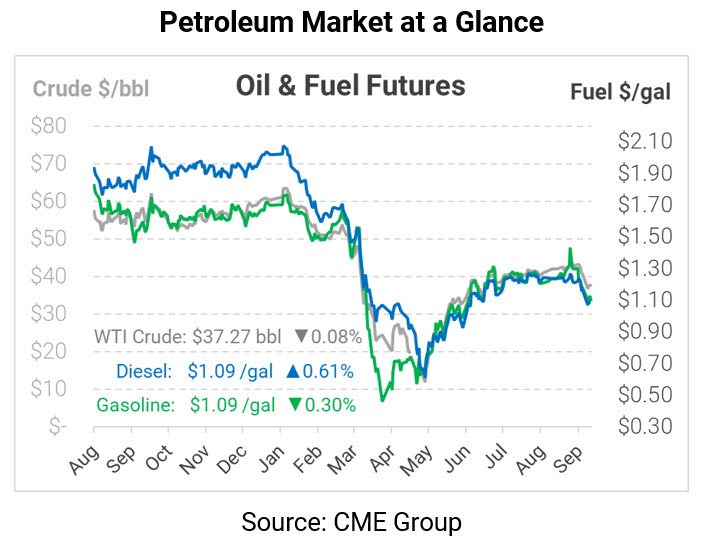The height and width of the screenshot is (541, 704).
Task: Click the Petroleum Market at a Glance heading
Action: 351,22
